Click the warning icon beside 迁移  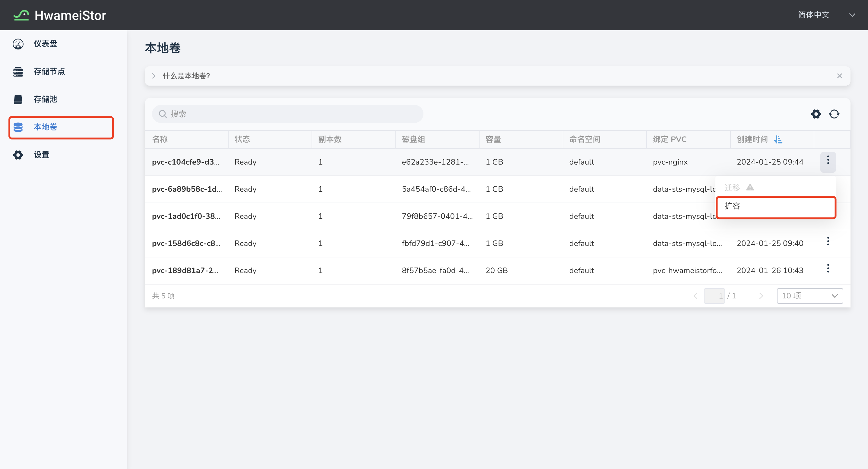[750, 187]
